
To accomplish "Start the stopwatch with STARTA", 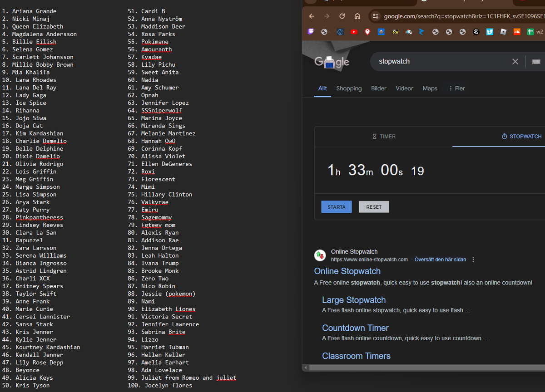I will 337,207.
